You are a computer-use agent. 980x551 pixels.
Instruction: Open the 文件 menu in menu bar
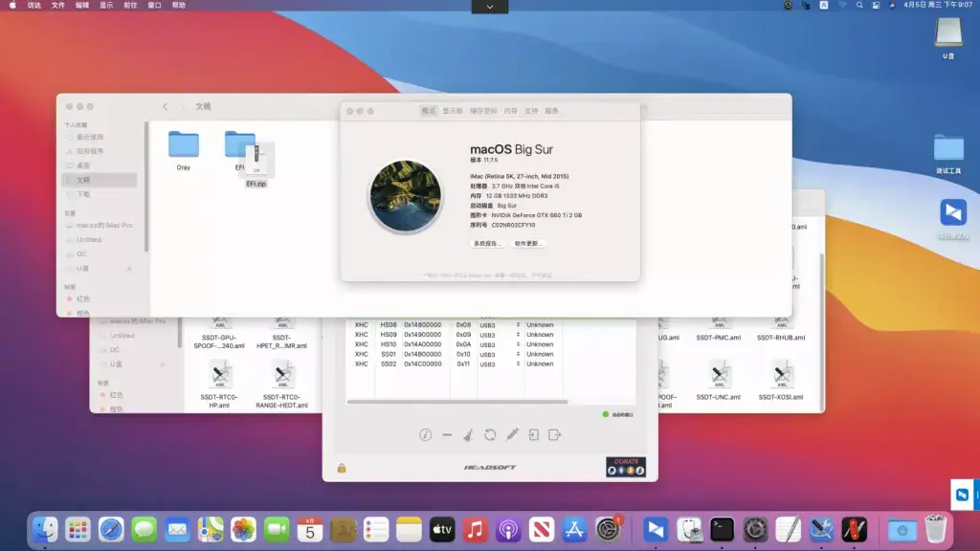pyautogui.click(x=57, y=5)
